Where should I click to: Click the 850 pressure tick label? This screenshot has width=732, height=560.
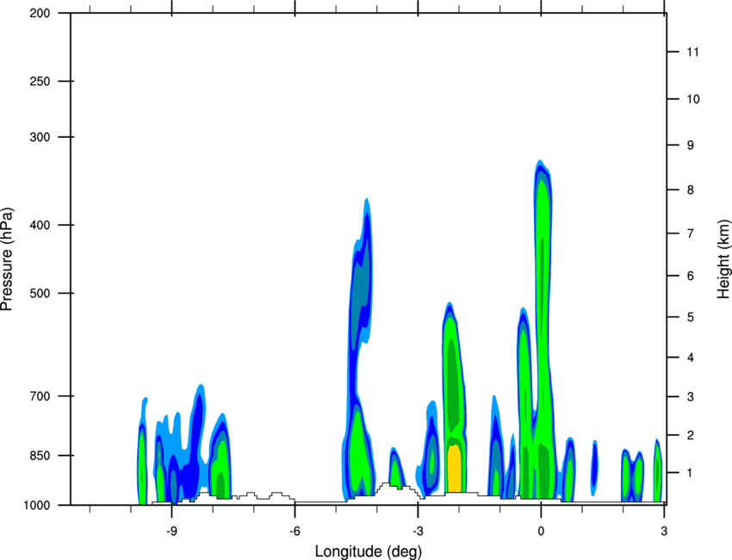pyautogui.click(x=40, y=455)
